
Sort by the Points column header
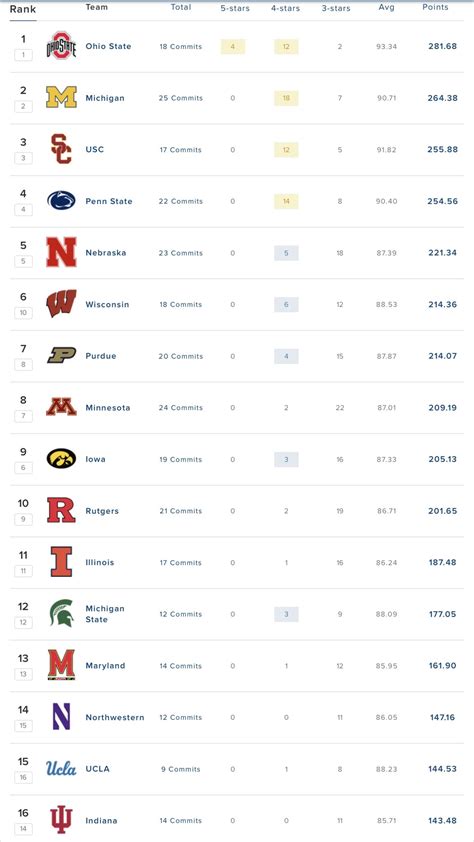(x=435, y=8)
